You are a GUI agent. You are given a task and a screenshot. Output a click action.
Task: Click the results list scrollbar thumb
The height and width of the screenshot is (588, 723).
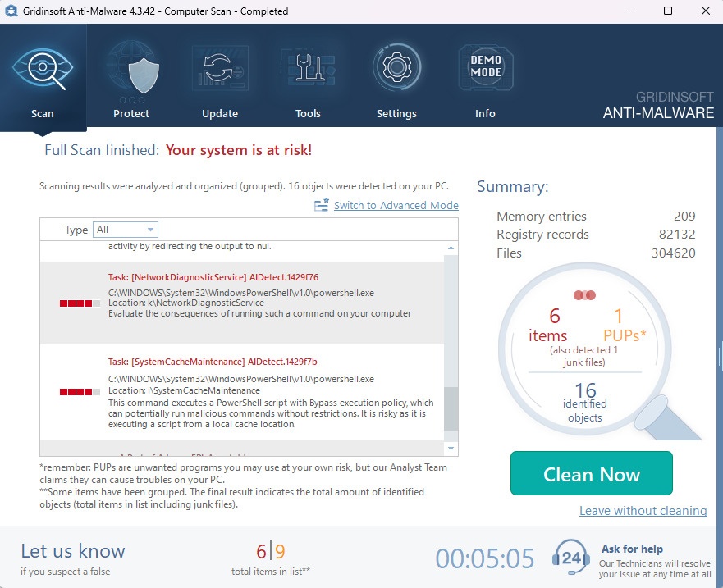click(451, 408)
